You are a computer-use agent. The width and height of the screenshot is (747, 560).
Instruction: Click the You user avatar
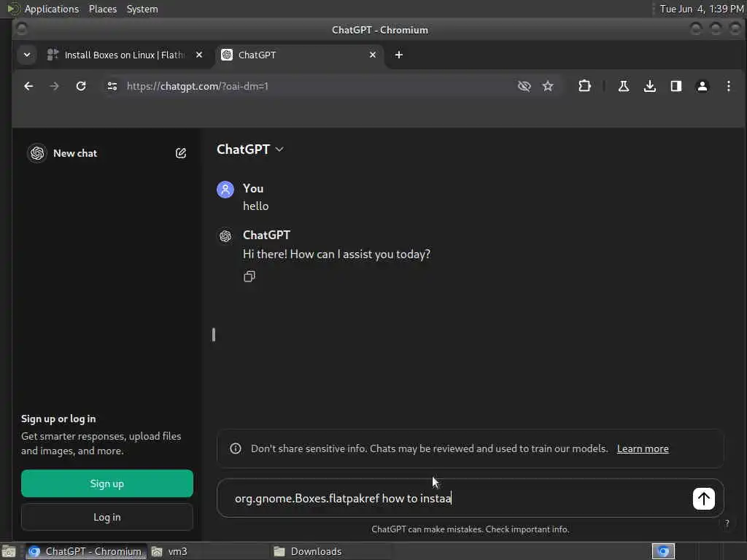point(225,190)
